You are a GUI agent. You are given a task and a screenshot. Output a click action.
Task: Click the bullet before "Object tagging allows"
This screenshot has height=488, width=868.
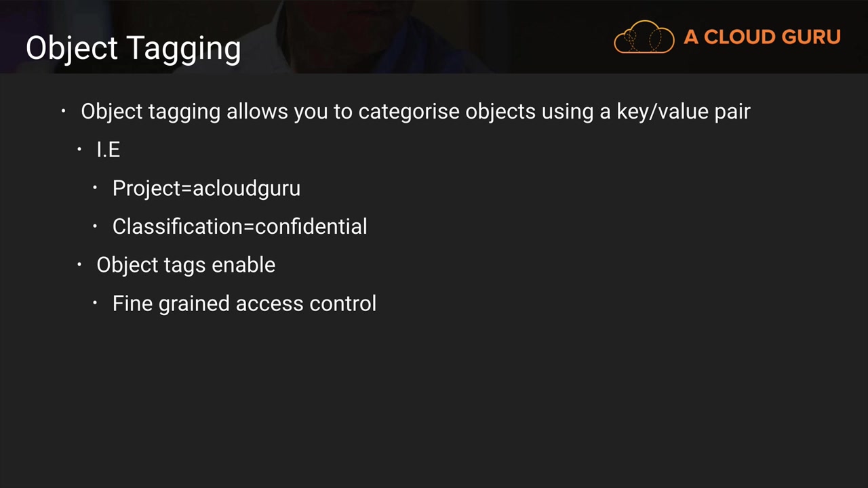pos(64,110)
